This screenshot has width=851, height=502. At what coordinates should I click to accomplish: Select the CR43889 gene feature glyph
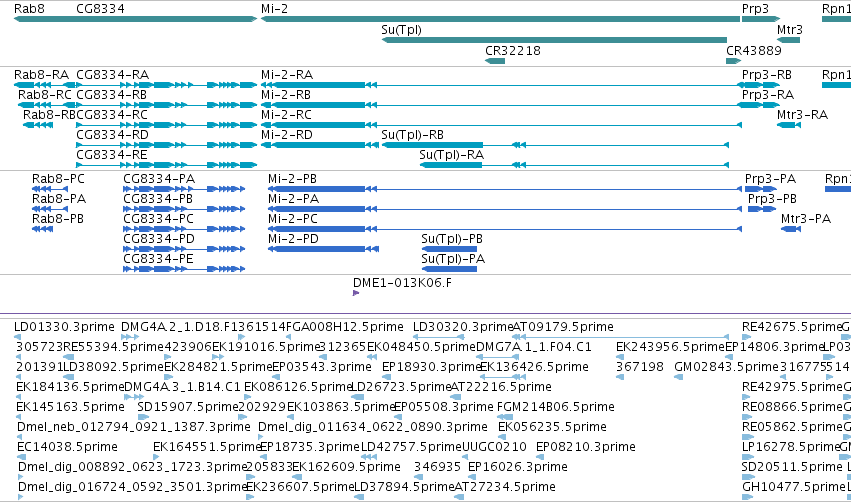(734, 61)
